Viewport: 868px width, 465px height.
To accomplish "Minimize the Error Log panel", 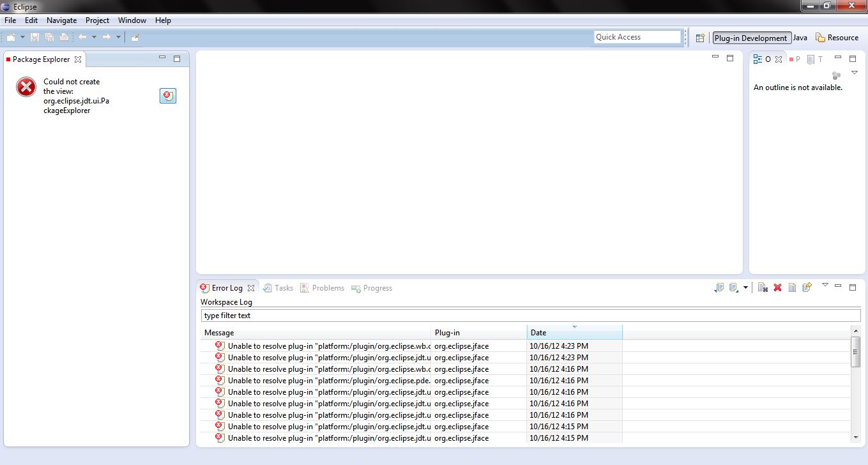I will click(838, 286).
